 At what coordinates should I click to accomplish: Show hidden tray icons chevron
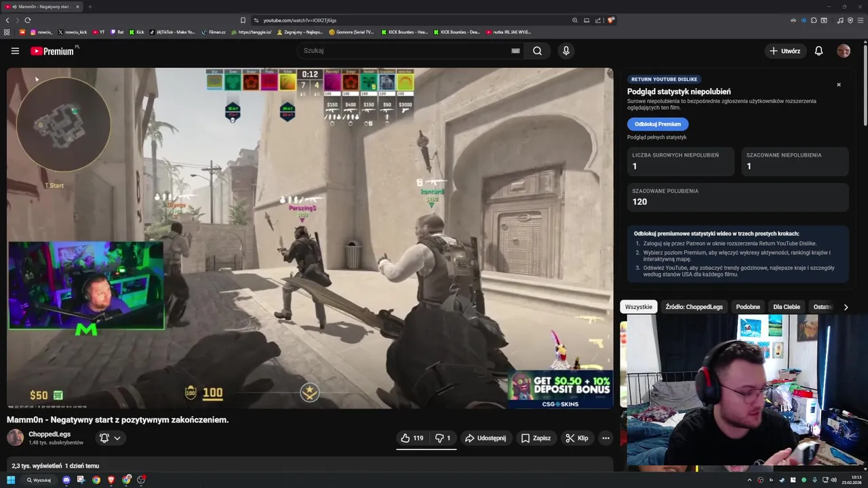tap(749, 480)
